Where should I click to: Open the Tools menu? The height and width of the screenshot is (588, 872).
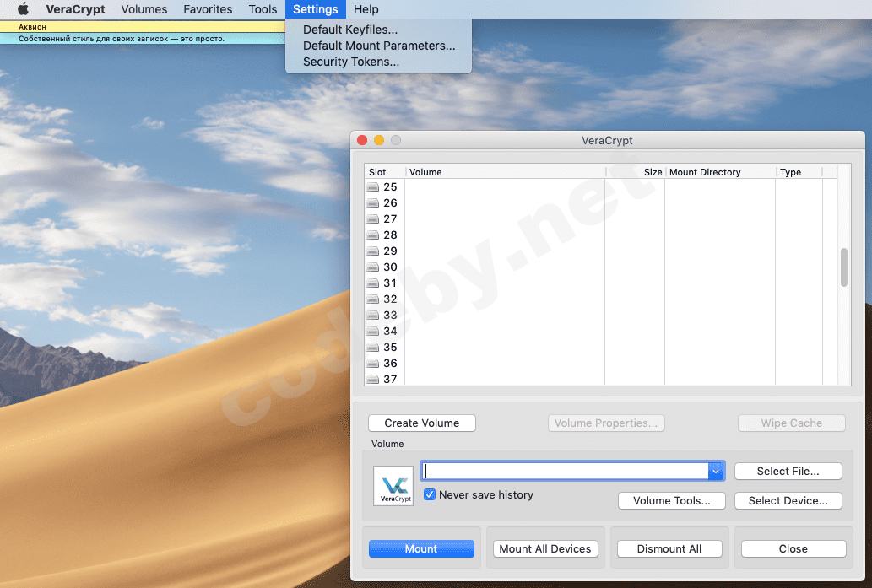pos(263,9)
